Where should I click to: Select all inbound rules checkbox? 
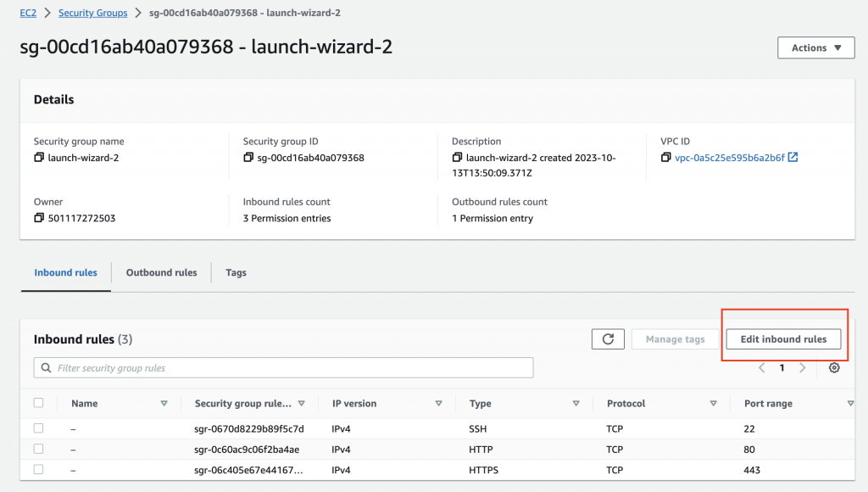coord(38,403)
